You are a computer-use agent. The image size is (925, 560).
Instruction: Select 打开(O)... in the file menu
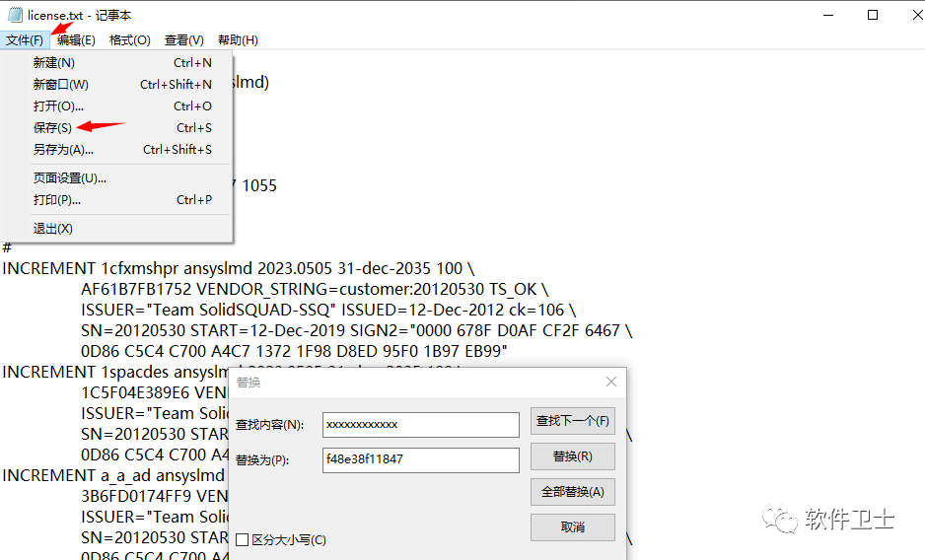click(116, 106)
